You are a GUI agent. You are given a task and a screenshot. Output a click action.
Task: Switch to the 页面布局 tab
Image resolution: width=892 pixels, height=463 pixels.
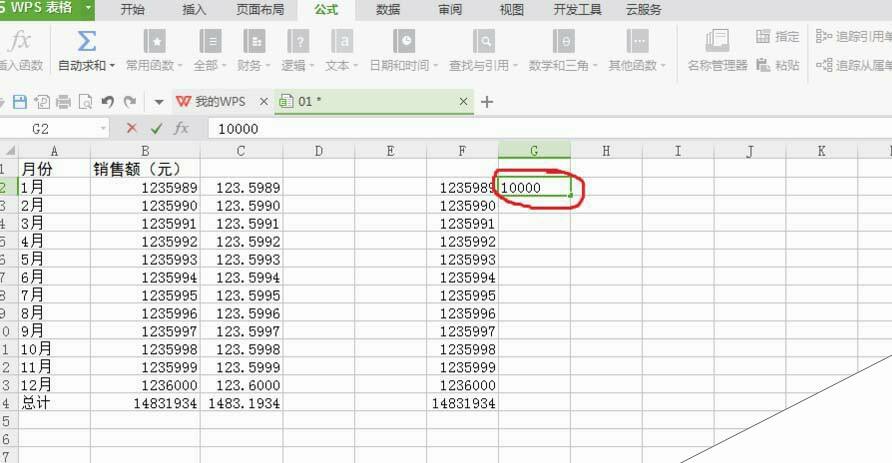(x=260, y=10)
